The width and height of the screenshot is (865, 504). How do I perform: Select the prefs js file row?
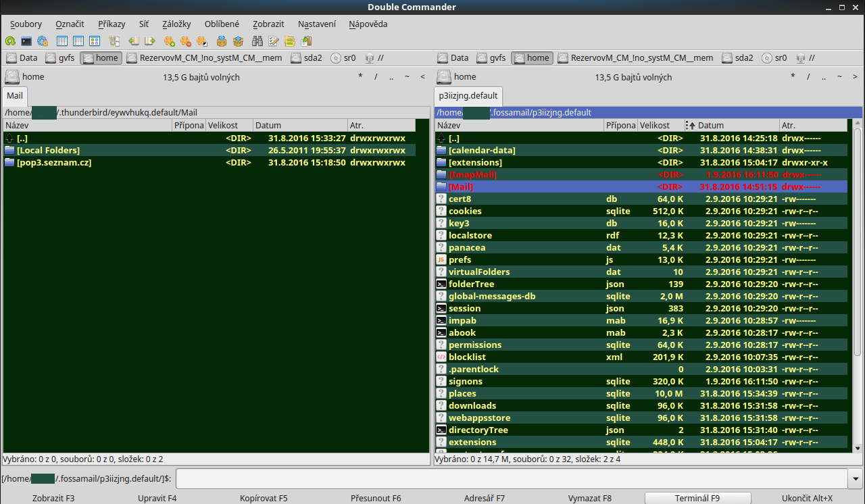641,259
